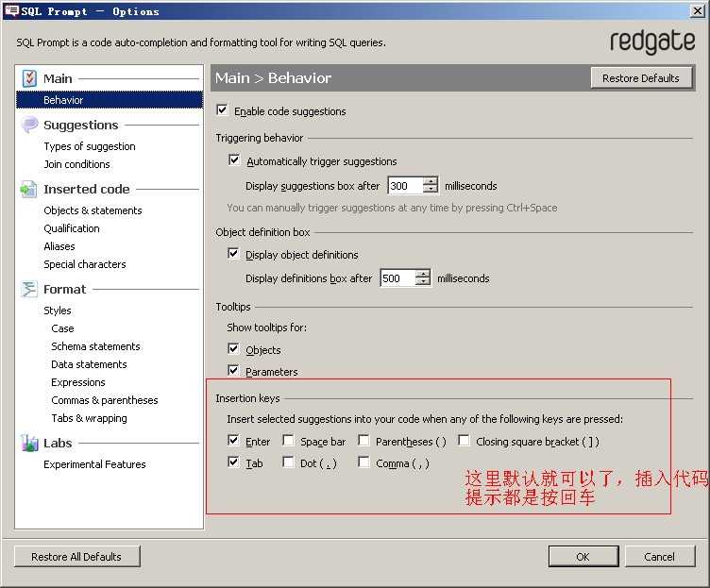The width and height of the screenshot is (710, 588).
Task: Click definitions delay field showing 500
Action: point(398,277)
